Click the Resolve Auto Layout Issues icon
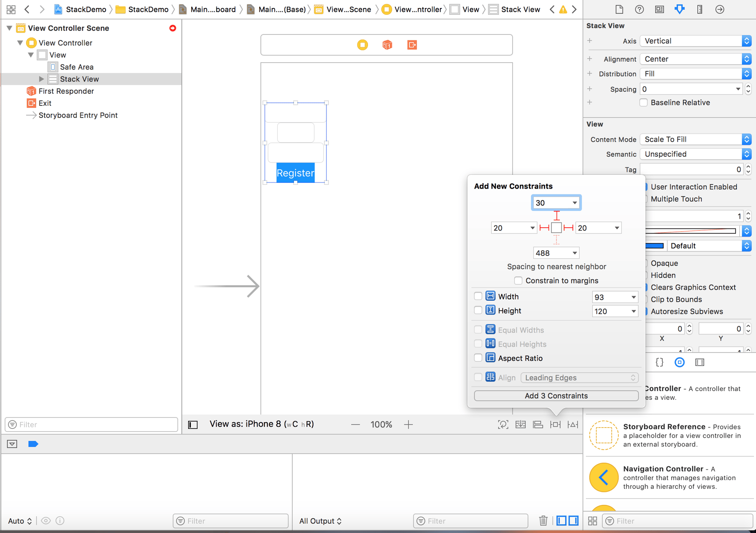This screenshot has width=756, height=533. 572,424
